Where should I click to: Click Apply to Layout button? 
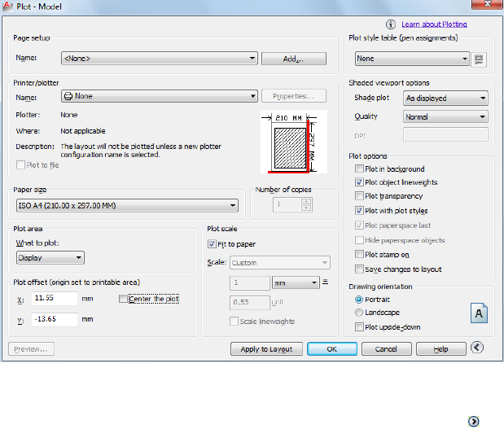266,349
